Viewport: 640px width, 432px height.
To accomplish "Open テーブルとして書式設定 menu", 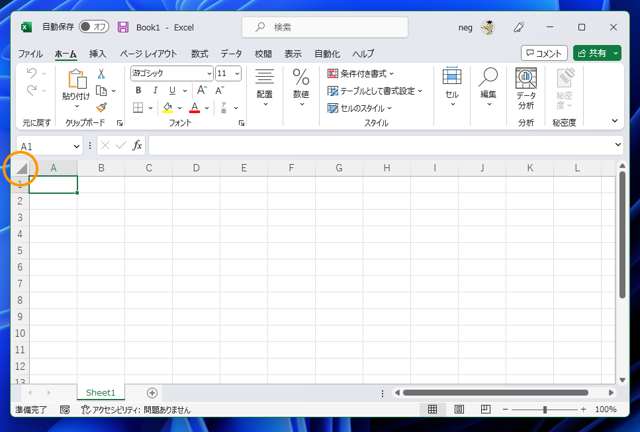I will point(375,91).
